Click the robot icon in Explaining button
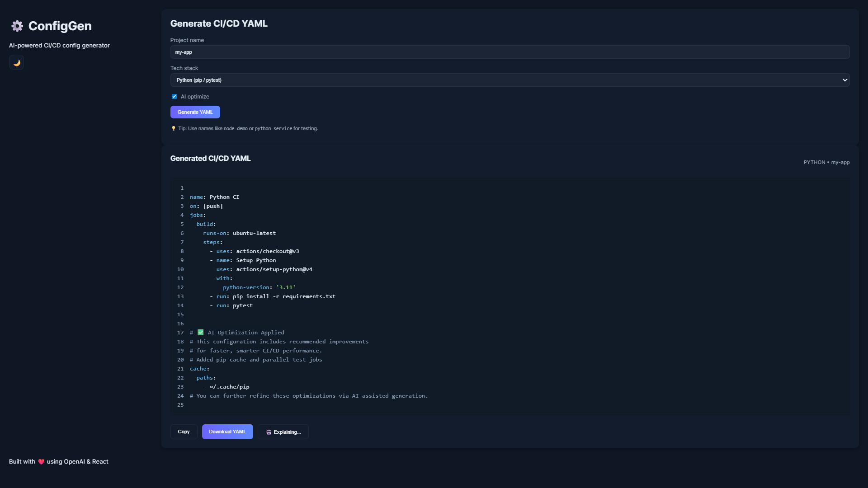The image size is (868, 488). [269, 432]
